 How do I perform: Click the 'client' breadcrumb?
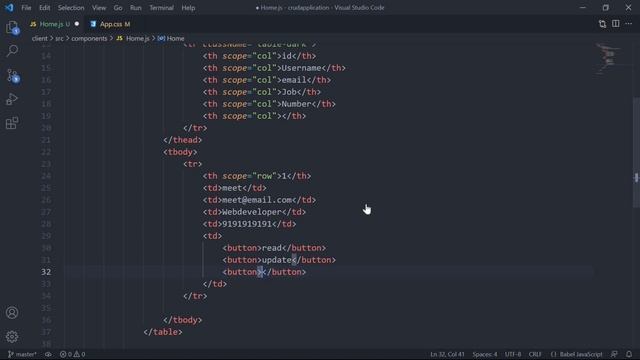click(40, 38)
